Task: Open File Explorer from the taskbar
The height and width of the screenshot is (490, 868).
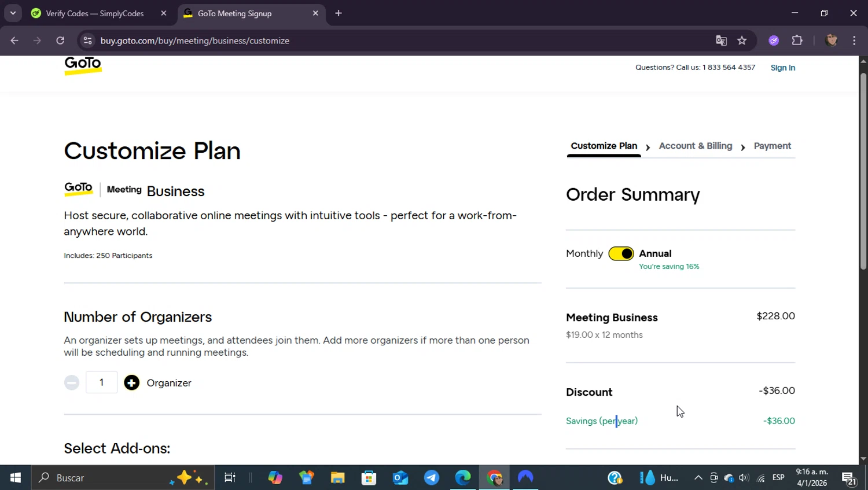Action: 338,478
